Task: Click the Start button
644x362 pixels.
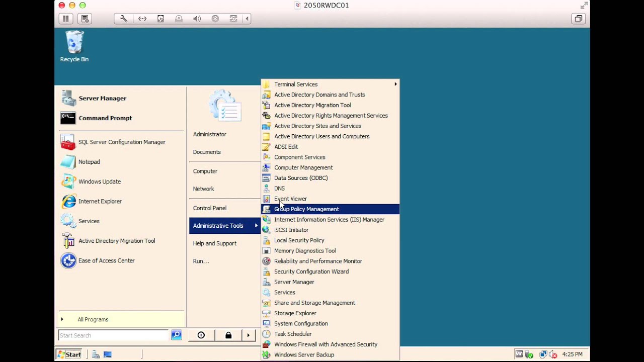Action: click(x=69, y=354)
